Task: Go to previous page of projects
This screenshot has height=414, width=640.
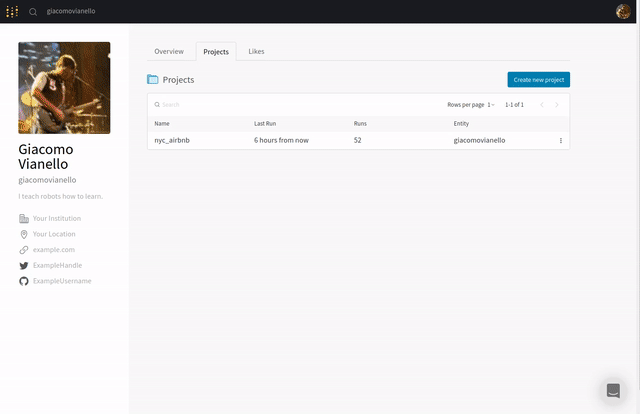Action: 542,105
